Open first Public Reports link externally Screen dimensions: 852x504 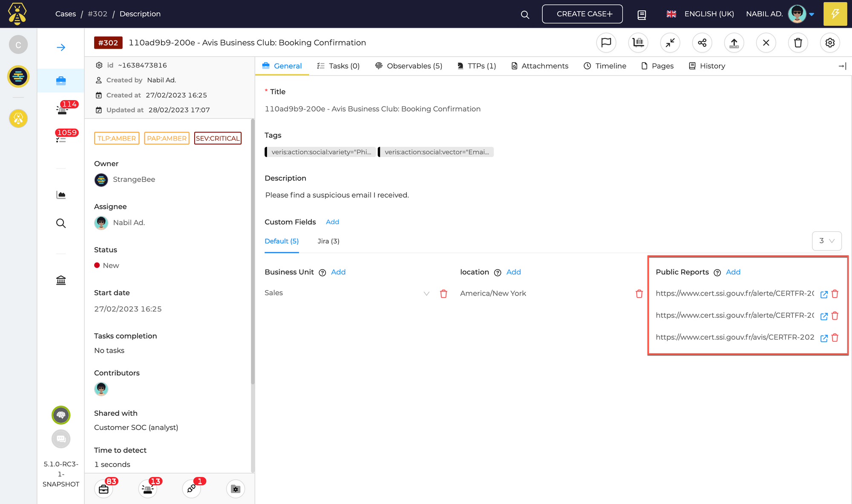tap(824, 294)
